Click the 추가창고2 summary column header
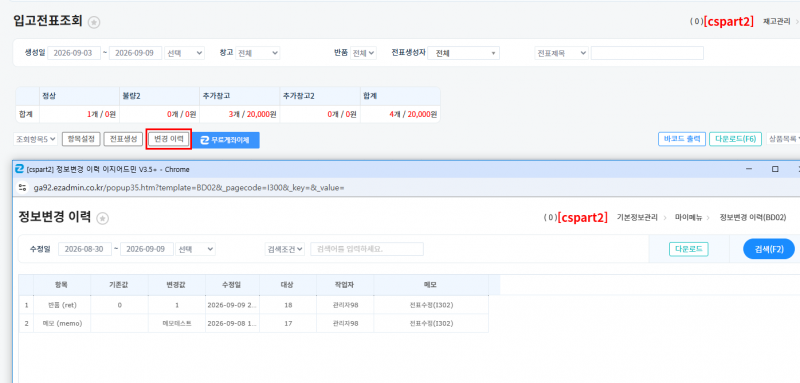 click(320, 95)
